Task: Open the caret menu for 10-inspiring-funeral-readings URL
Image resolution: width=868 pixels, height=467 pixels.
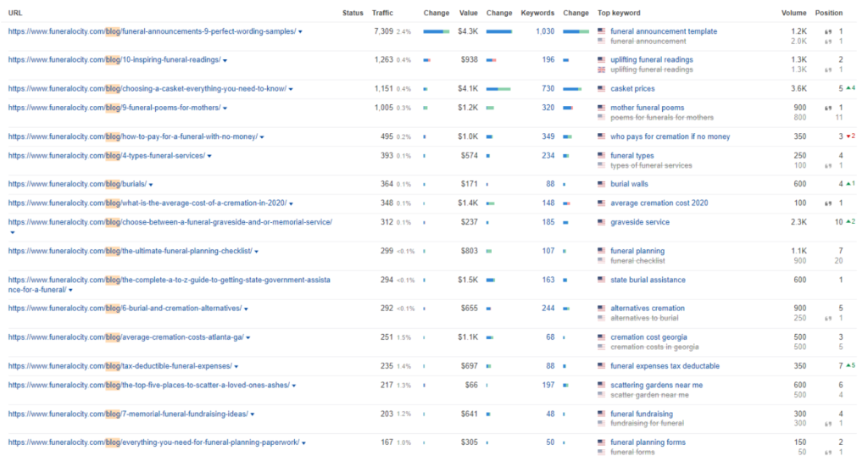Action: pyautogui.click(x=225, y=60)
